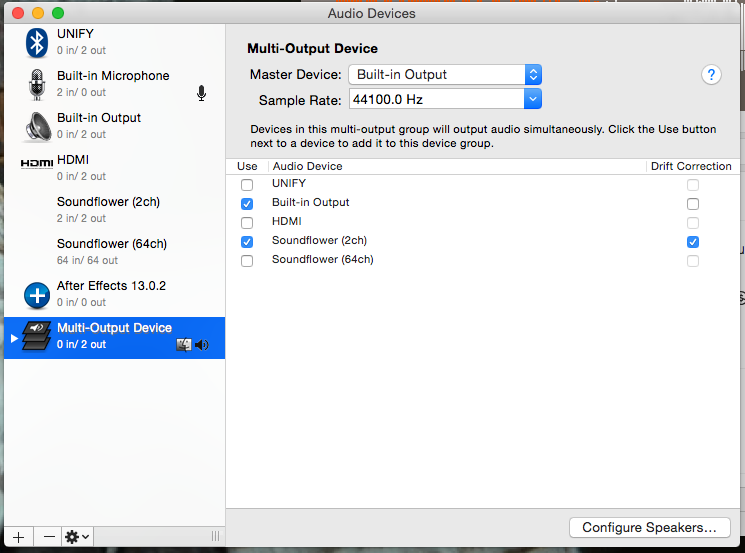This screenshot has height=553, width=745.
Task: Select the Built-in Output speaker icon
Action: pyautogui.click(x=38, y=127)
